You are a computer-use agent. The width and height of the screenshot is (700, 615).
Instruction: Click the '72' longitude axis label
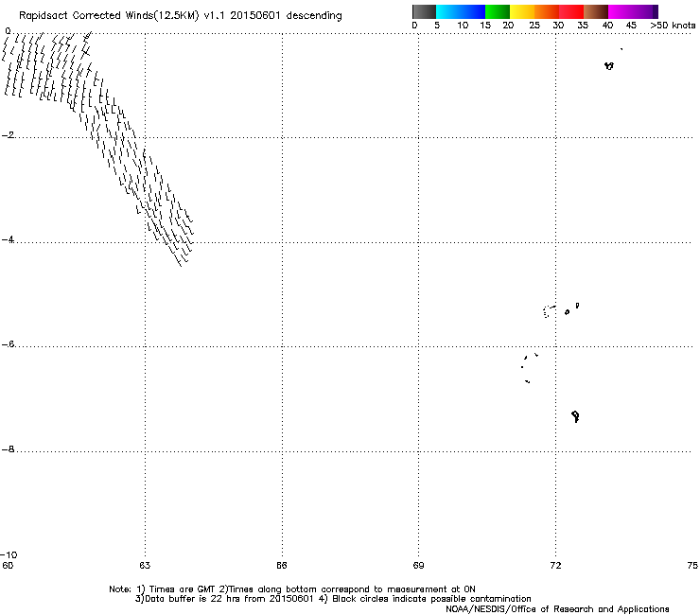coord(555,566)
